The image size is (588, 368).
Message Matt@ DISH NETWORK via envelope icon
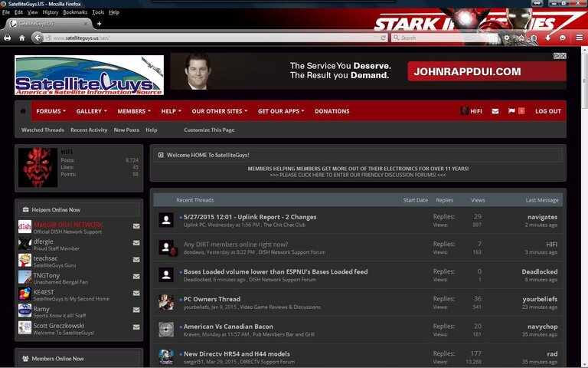[x=136, y=226]
